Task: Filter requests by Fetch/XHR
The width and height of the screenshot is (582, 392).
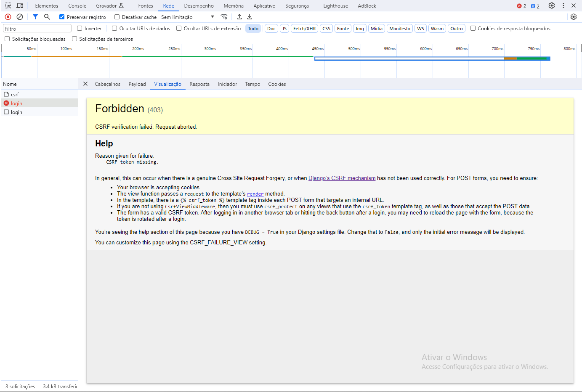Action: tap(304, 29)
